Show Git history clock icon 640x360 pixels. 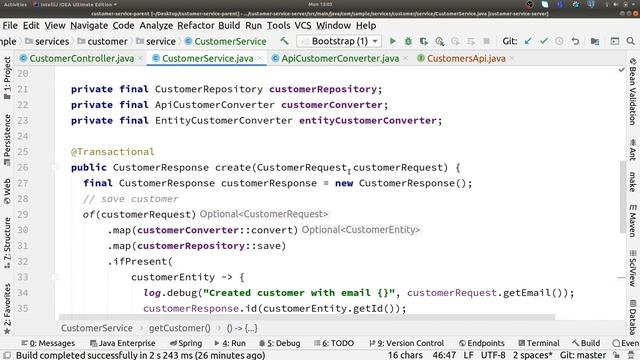[559, 41]
